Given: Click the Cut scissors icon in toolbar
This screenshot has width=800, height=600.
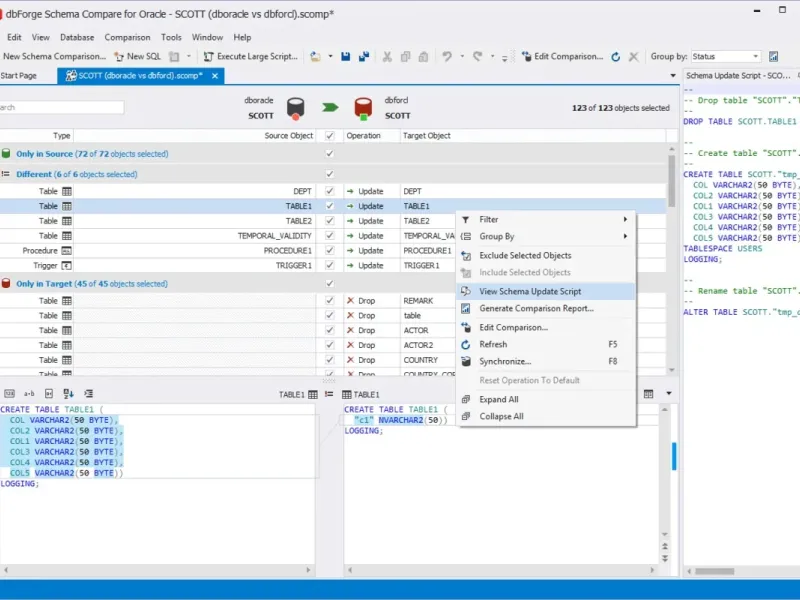Looking at the screenshot, I should click(x=388, y=57).
